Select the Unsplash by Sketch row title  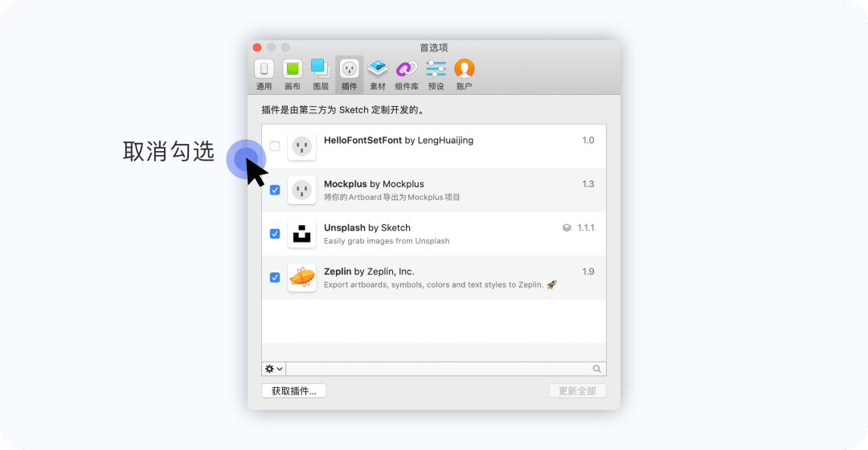tap(367, 228)
